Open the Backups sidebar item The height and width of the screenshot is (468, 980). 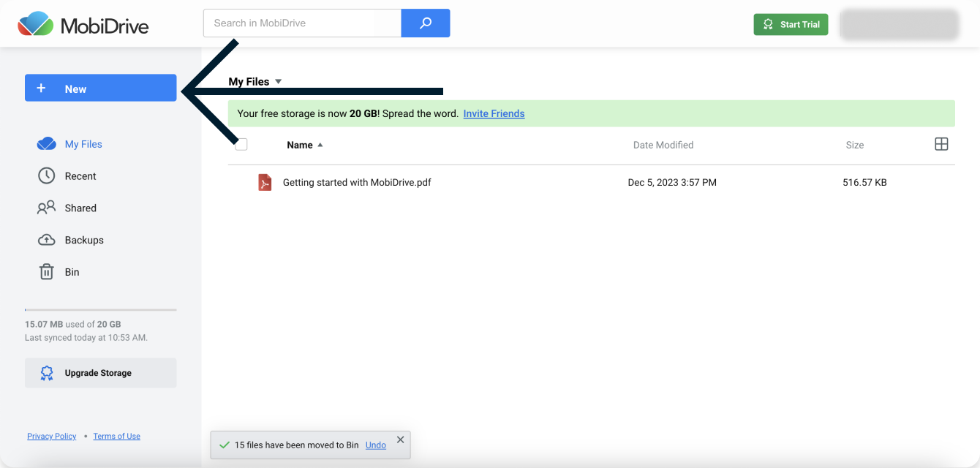70,240
